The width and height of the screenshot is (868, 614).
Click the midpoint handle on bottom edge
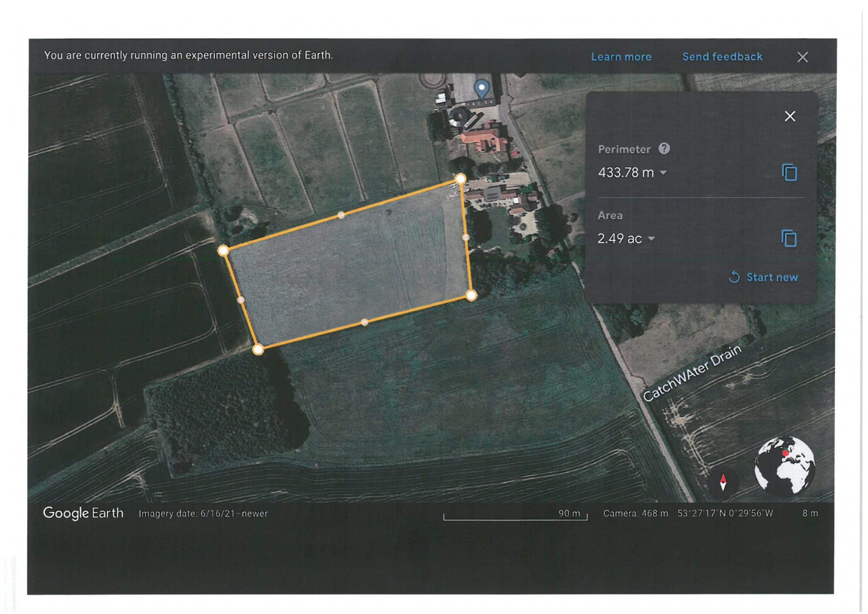click(364, 322)
